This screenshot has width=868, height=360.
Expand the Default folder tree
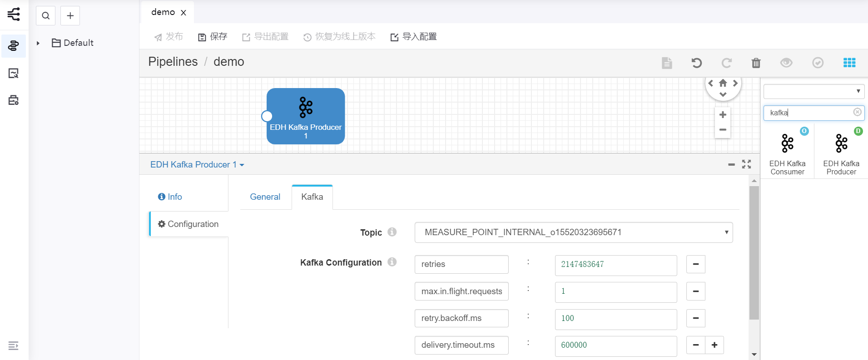coord(38,43)
